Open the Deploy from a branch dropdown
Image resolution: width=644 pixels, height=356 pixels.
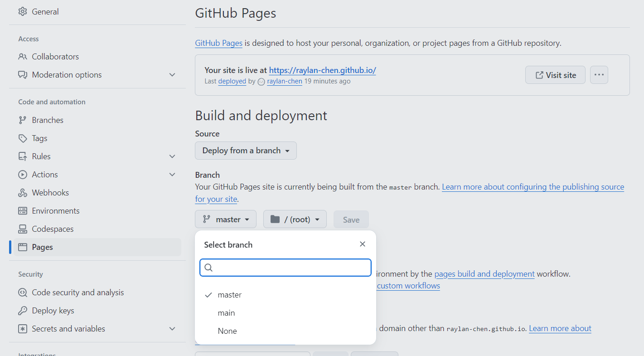[246, 151]
